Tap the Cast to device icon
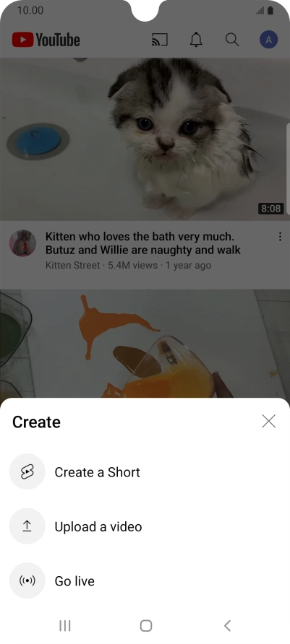The width and height of the screenshot is (290, 644). pos(160,40)
